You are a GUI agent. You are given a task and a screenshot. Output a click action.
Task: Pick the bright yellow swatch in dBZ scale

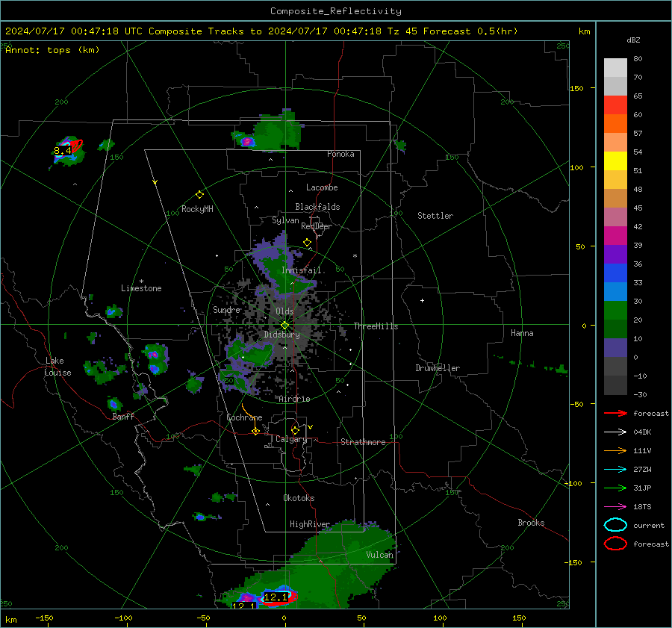615,161
